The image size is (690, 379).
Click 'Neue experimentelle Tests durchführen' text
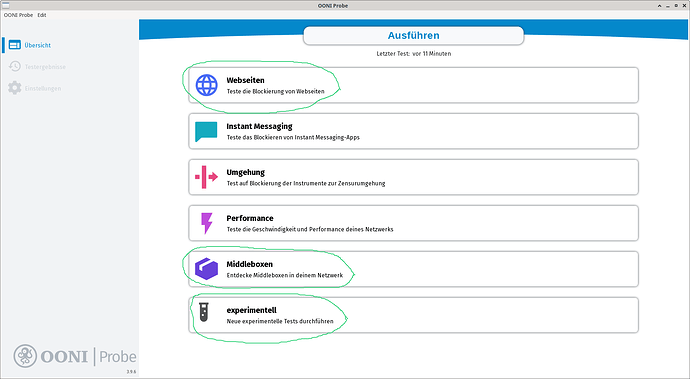tap(280, 321)
